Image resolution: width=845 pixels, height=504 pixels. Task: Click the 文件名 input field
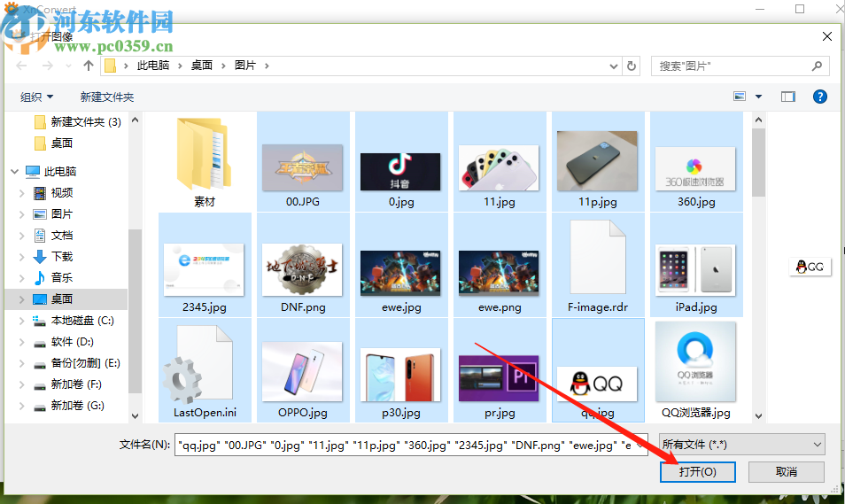point(411,446)
